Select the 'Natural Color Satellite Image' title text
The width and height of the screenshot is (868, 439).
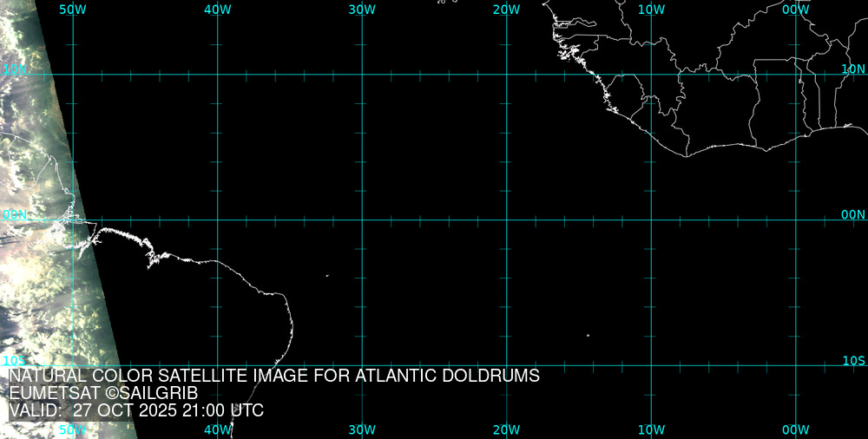(x=274, y=376)
